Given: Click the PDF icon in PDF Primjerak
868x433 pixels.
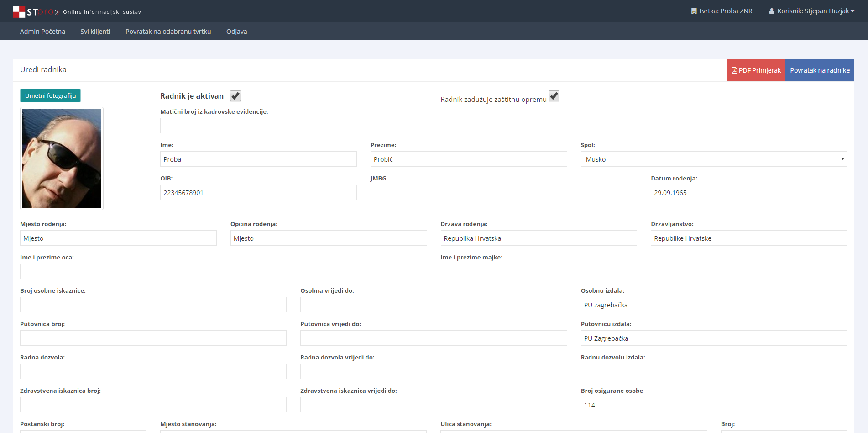Looking at the screenshot, I should [734, 70].
